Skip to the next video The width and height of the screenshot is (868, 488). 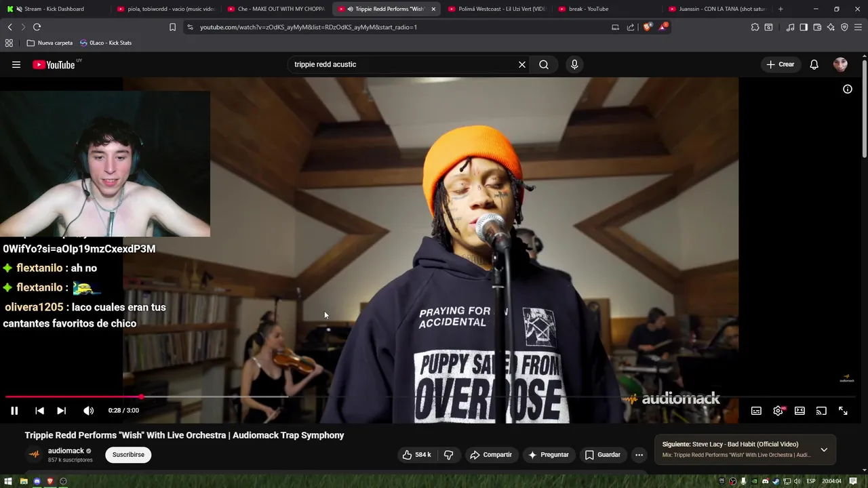(x=61, y=411)
